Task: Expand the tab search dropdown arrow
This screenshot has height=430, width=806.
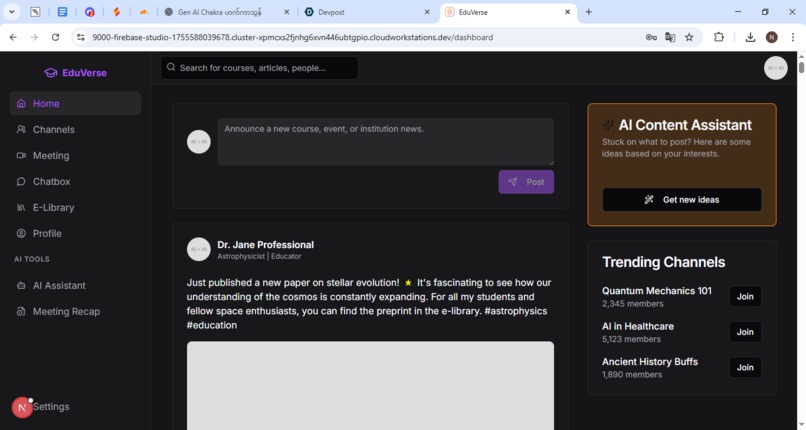Action: (x=11, y=12)
